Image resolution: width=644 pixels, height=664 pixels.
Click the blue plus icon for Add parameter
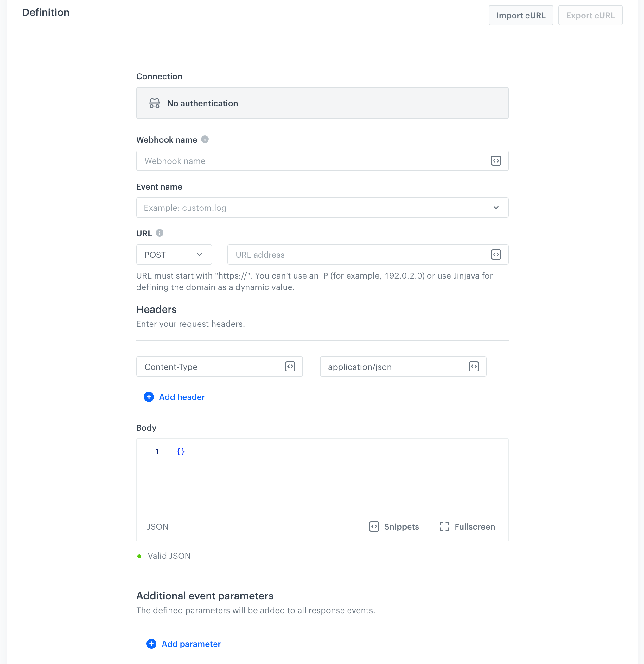(151, 644)
